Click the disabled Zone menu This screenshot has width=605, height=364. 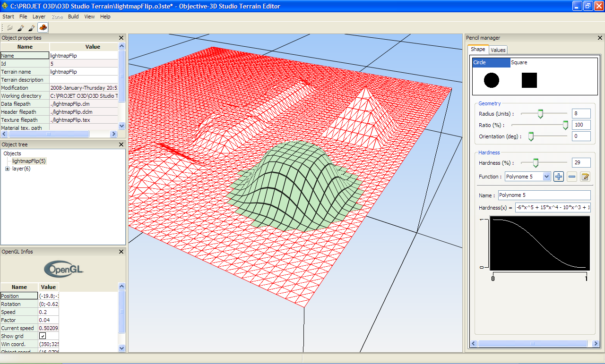pyautogui.click(x=57, y=17)
